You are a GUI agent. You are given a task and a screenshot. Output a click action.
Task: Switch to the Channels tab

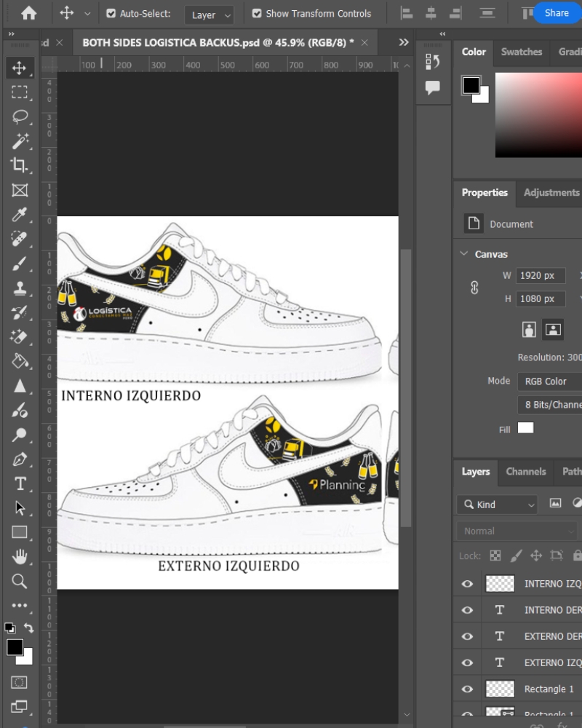pos(526,471)
